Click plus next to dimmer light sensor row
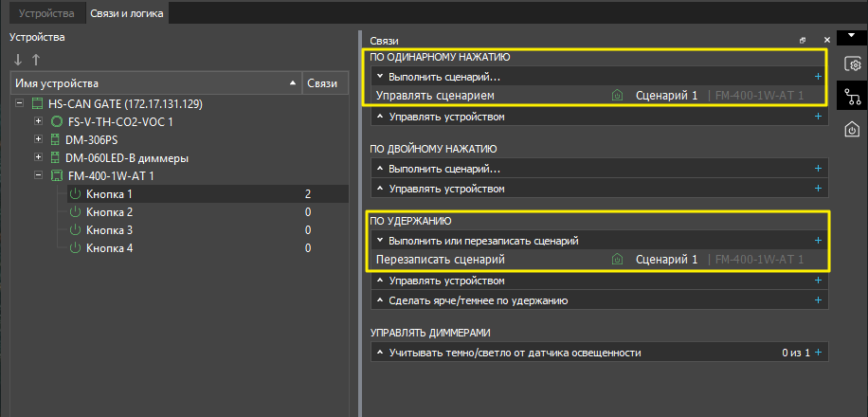Viewport: 868px width, 417px height. point(818,353)
